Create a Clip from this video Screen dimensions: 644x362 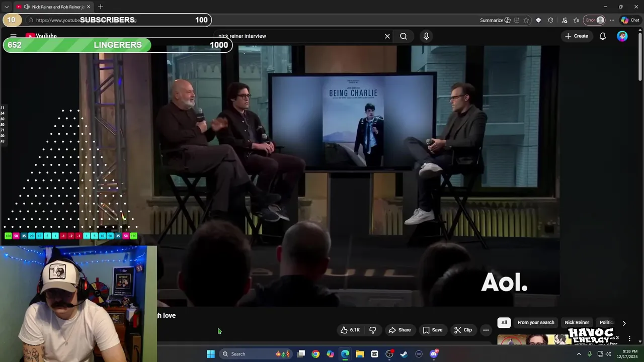463,330
